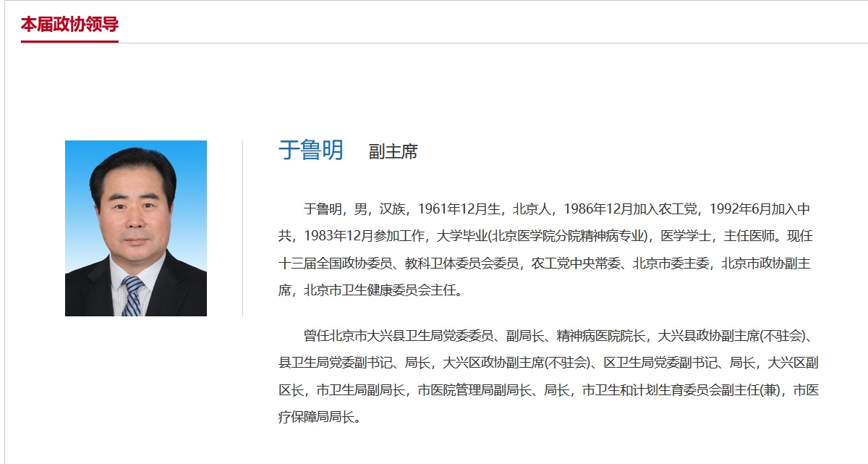Click the line 席，北京市卫生健康委员会主任
Screen dimensions: 868x464
point(370,290)
